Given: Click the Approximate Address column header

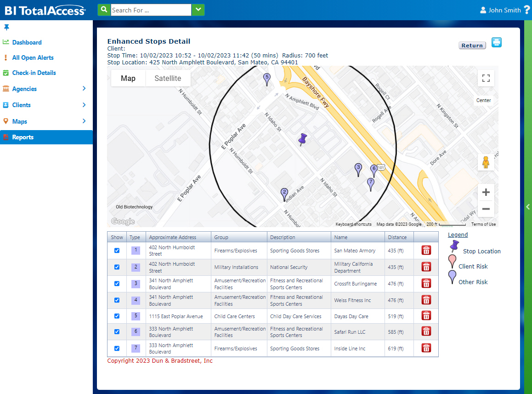Looking at the screenshot, I should point(178,237).
